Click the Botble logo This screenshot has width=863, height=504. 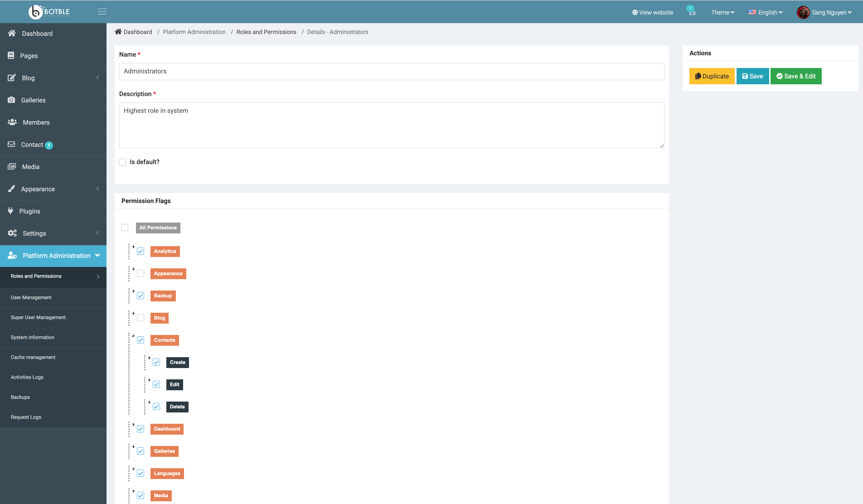49,12
